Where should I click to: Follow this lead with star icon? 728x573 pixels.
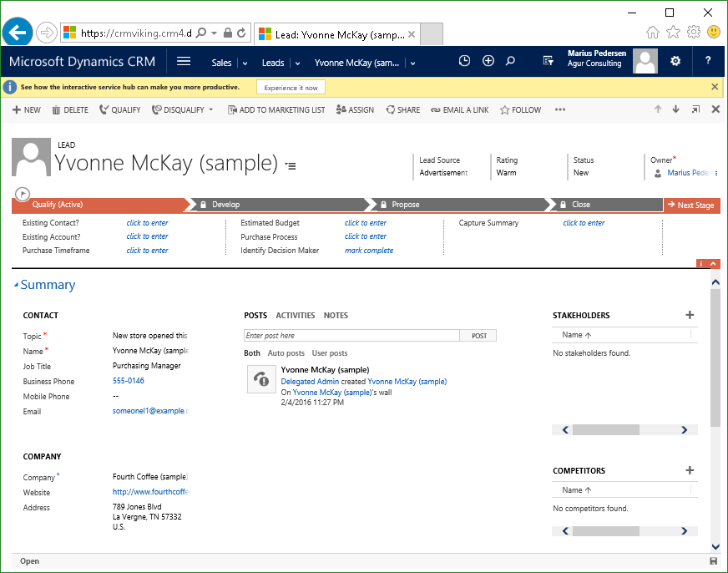click(x=520, y=109)
